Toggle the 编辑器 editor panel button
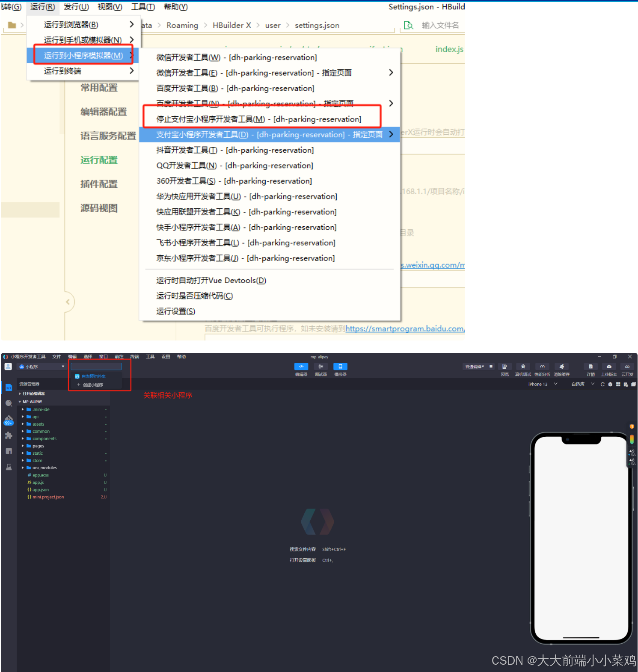638x672 pixels. [301, 367]
